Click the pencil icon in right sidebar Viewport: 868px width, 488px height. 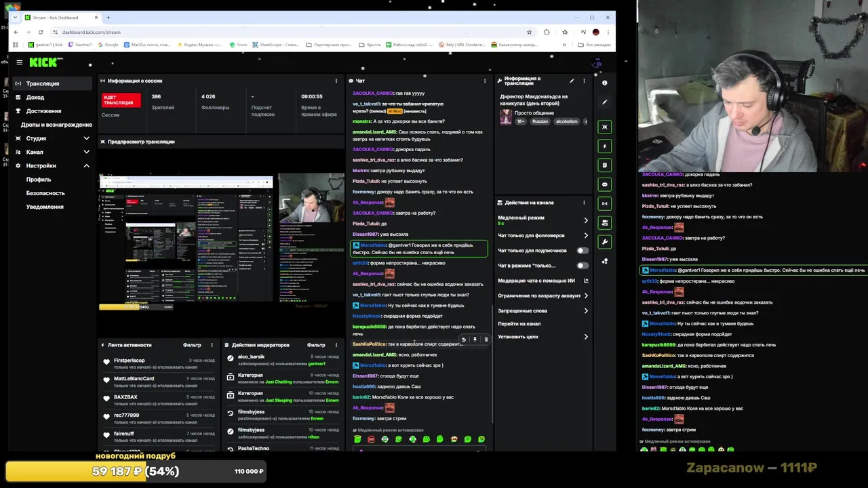point(605,102)
